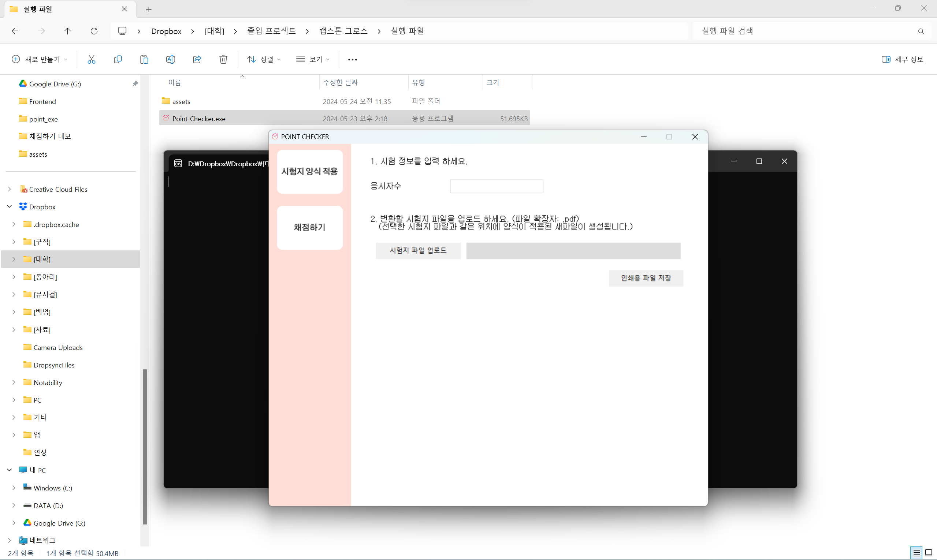Image resolution: width=937 pixels, height=560 pixels.
Task: Click the 응시자수 input field
Action: [496, 186]
